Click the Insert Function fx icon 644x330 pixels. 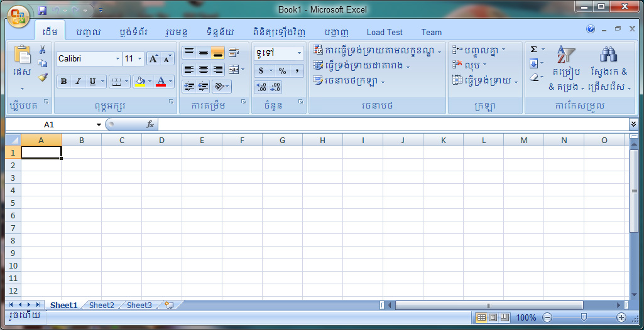[x=150, y=124]
